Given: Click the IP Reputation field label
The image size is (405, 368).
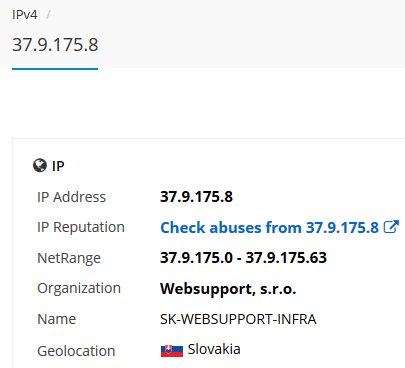Looking at the screenshot, I should click(x=81, y=227).
